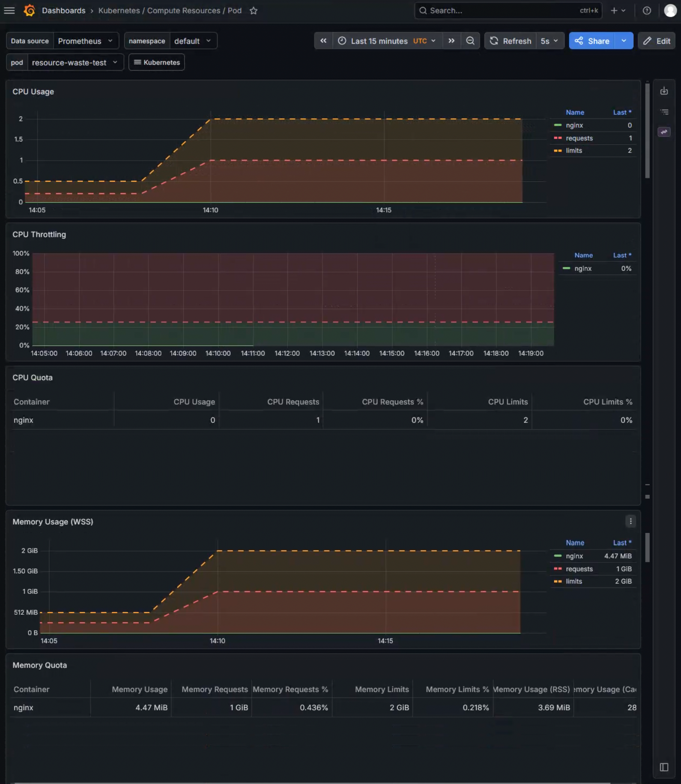Screen dimensions: 681x784
Task: Click the red requests color swatch in CPU Usage legend
Action: click(557, 138)
